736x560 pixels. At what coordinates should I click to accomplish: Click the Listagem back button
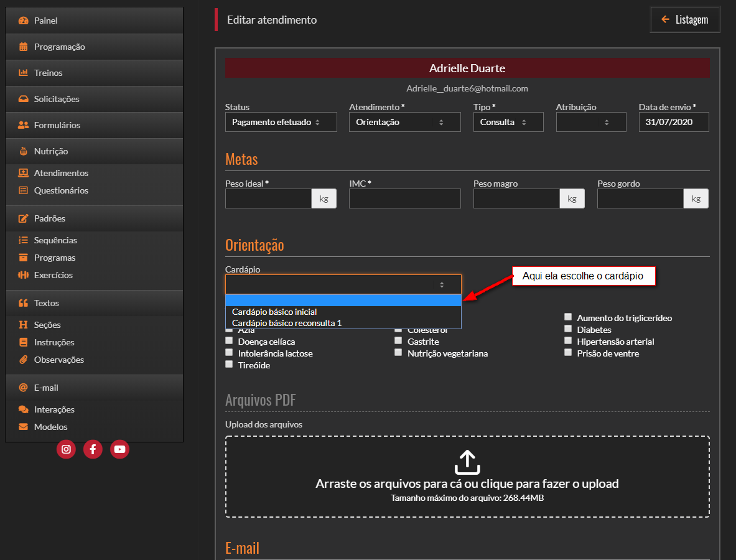click(x=685, y=20)
